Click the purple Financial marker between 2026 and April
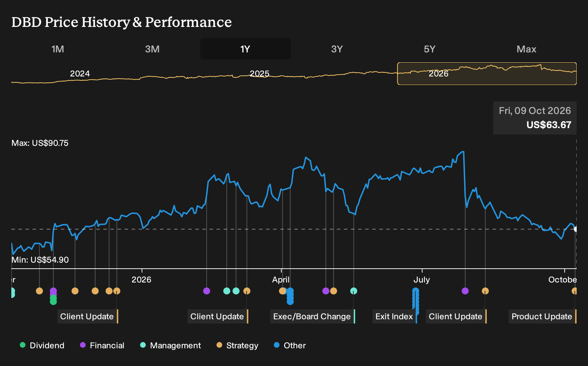Image resolution: width=588 pixels, height=366 pixels. coord(207,291)
